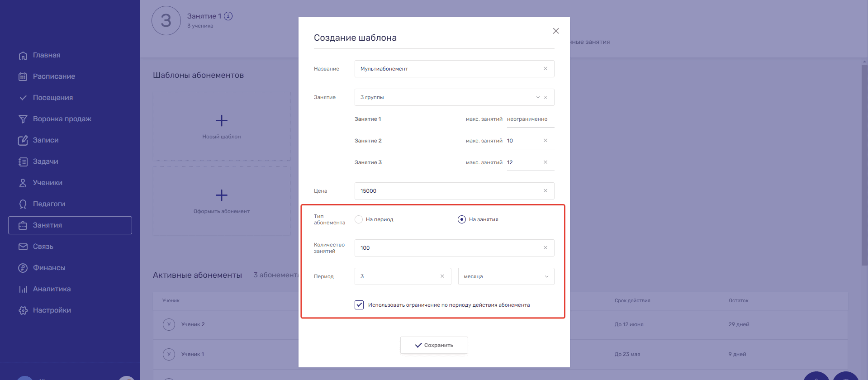Select the На занятия radio option
868x380 pixels.
461,219
